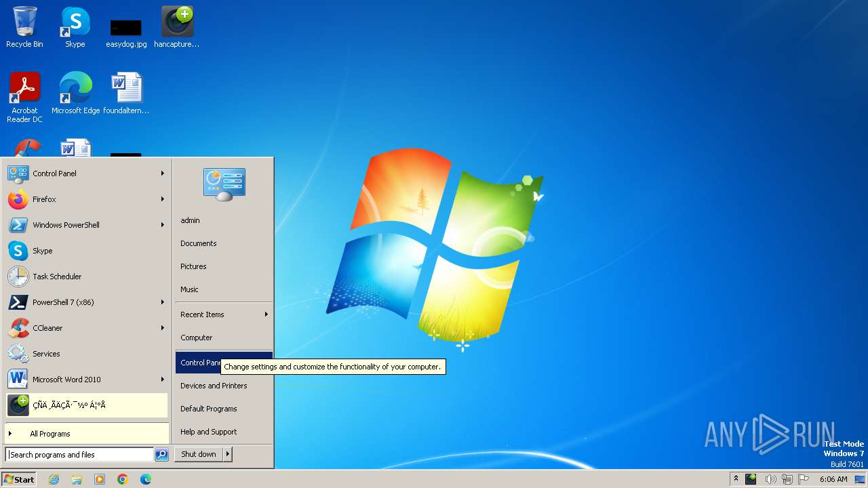This screenshot has width=868, height=488.
Task: Open Music from the Start menu
Action: (224, 289)
